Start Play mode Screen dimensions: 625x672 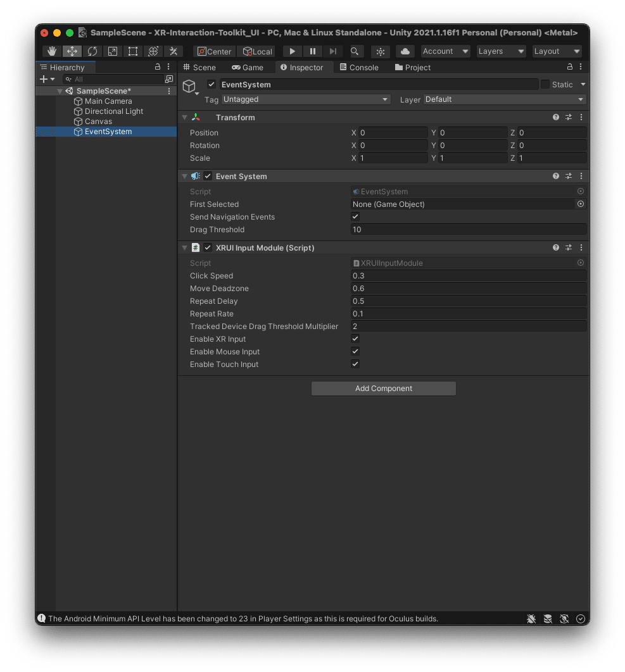(x=292, y=51)
